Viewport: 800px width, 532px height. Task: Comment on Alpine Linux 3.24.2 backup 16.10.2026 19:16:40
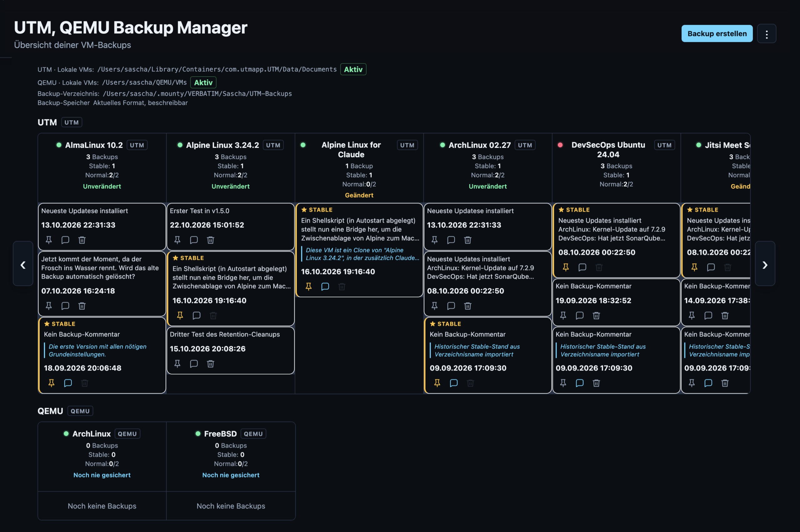coord(197,315)
